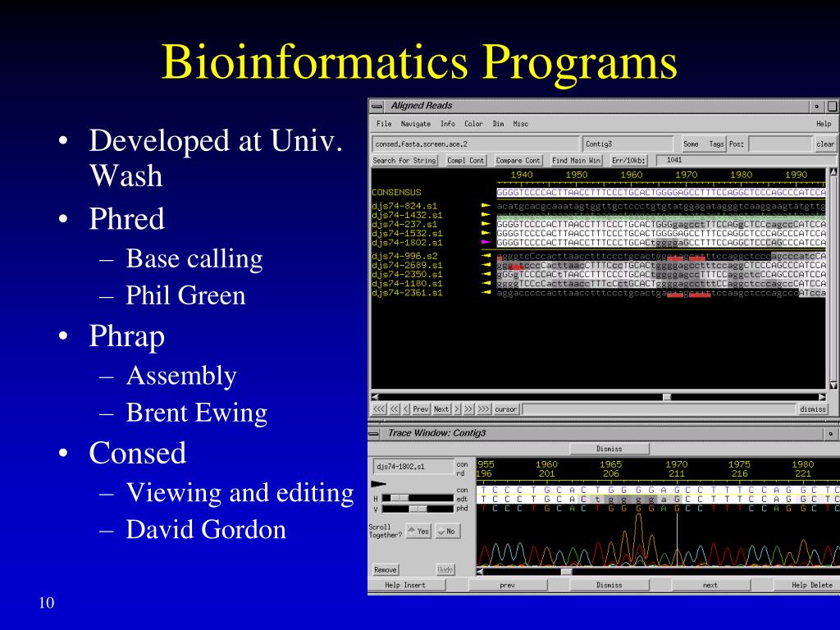The width and height of the screenshot is (840, 630).
Task: Click the lowercase prev button in Trace Window
Action: point(507,585)
